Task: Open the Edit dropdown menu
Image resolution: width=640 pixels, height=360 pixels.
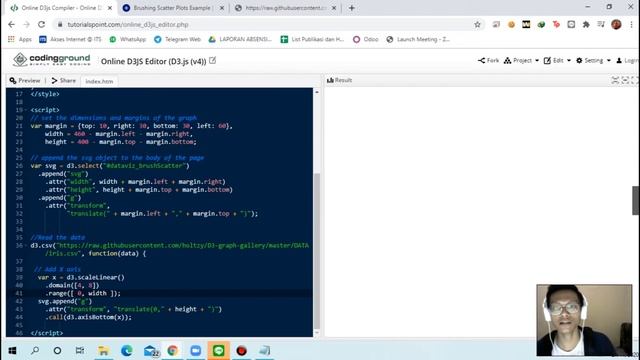Action: click(x=557, y=60)
